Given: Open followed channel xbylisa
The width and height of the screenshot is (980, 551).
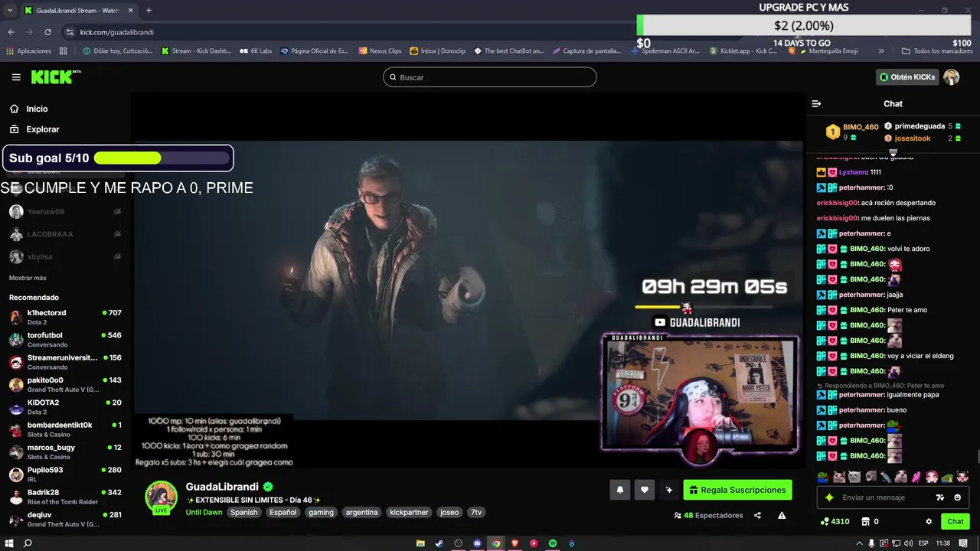Looking at the screenshot, I should click(65, 256).
